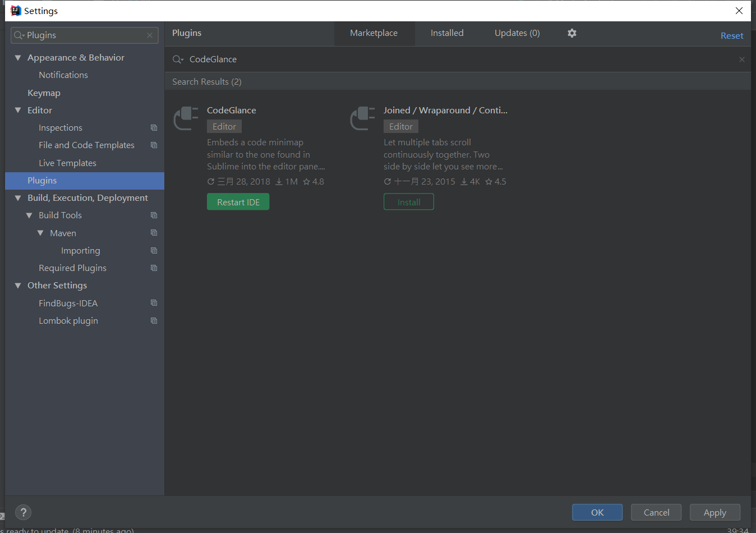Image resolution: width=756 pixels, height=533 pixels.
Task: Click the Cancel button
Action: pyautogui.click(x=656, y=512)
